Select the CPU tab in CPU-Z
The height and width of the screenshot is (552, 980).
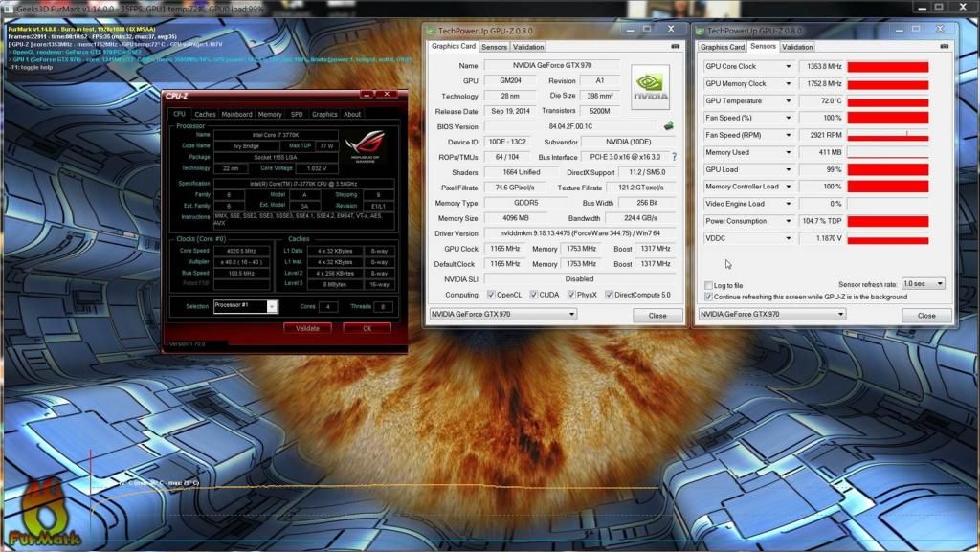(x=179, y=114)
